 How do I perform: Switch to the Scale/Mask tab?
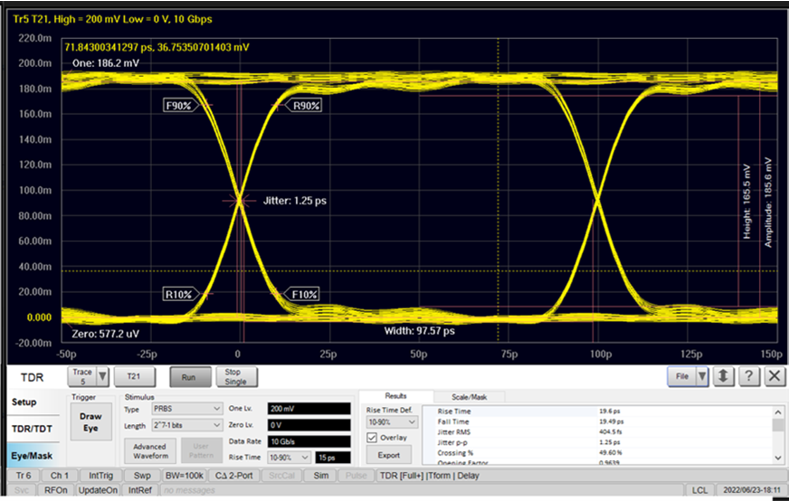point(469,397)
